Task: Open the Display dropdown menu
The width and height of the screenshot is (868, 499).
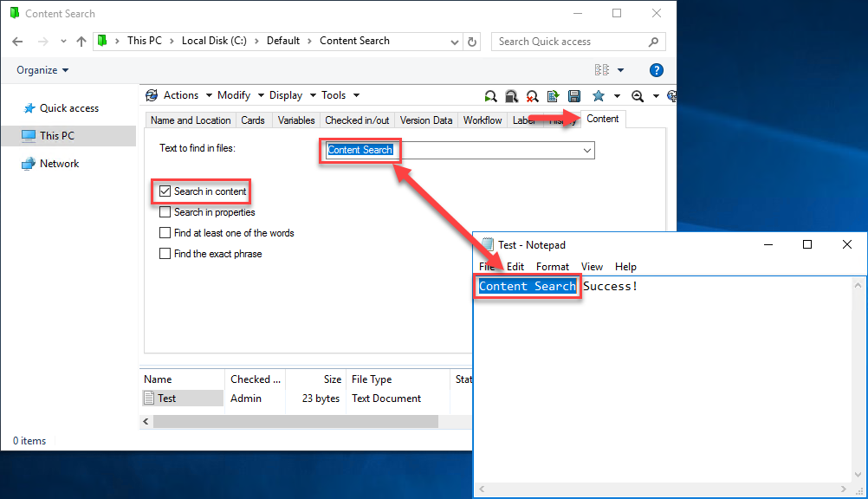Action: tap(292, 95)
